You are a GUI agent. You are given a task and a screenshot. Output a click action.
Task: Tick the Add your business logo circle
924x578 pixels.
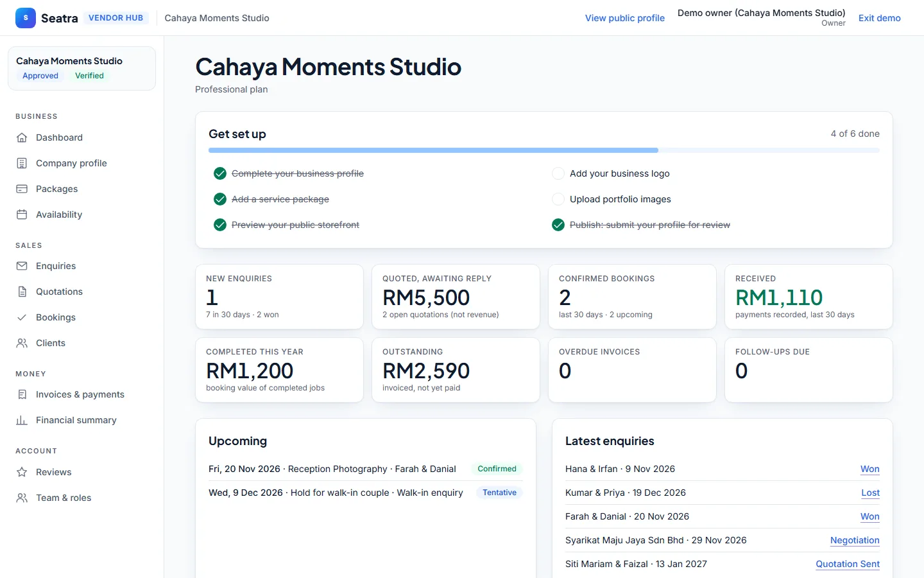(x=558, y=173)
